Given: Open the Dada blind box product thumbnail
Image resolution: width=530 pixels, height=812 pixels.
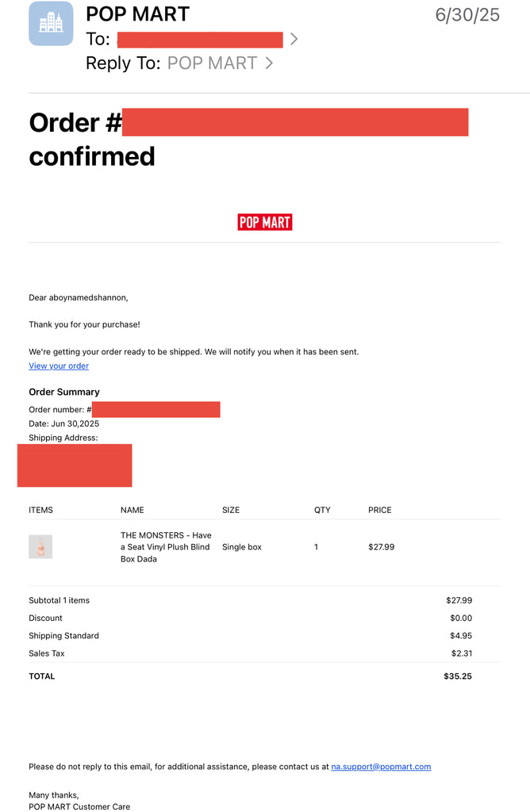Looking at the screenshot, I should pyautogui.click(x=40, y=546).
